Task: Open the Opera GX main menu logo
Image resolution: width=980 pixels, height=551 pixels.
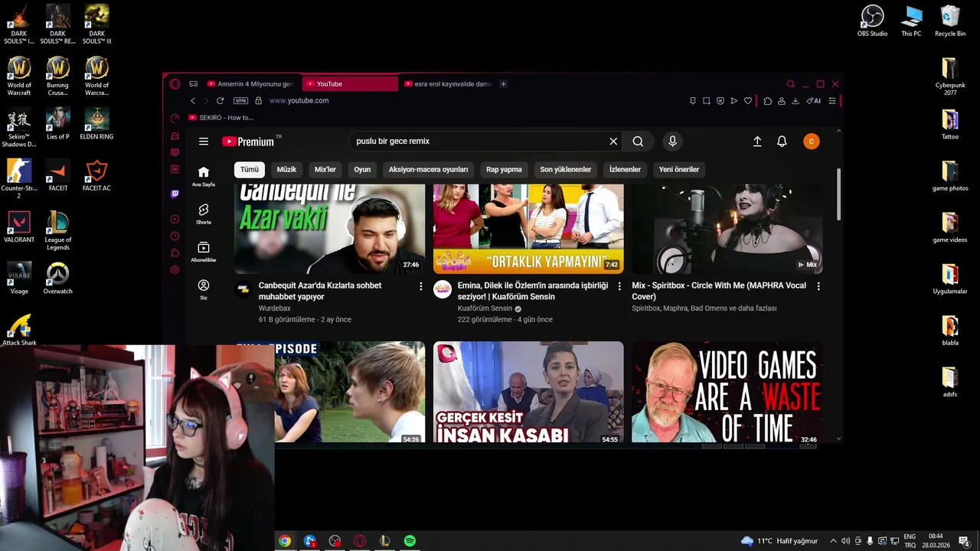Action: click(175, 84)
